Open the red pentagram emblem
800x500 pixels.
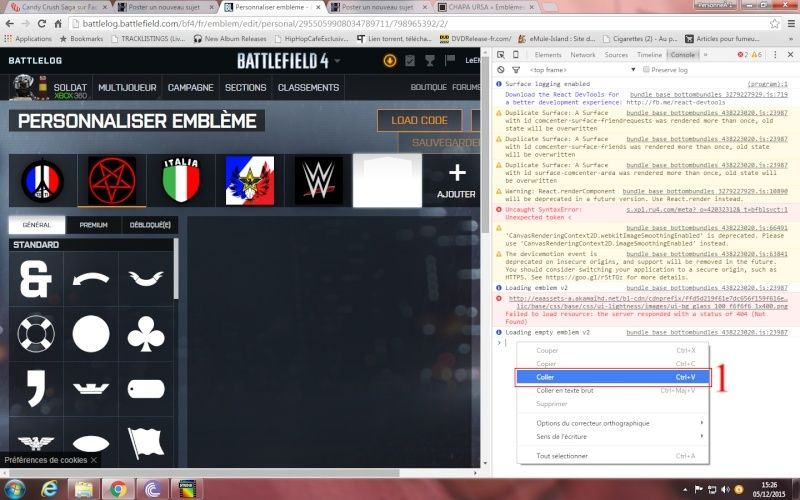click(112, 181)
